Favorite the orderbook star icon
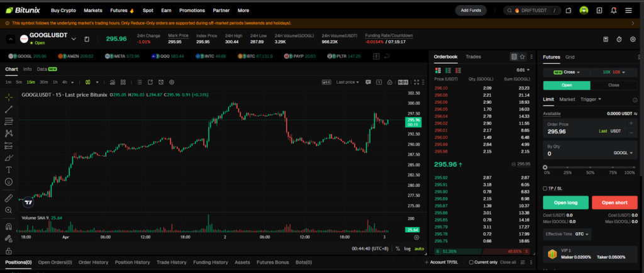The image size is (644, 273). 522,57
